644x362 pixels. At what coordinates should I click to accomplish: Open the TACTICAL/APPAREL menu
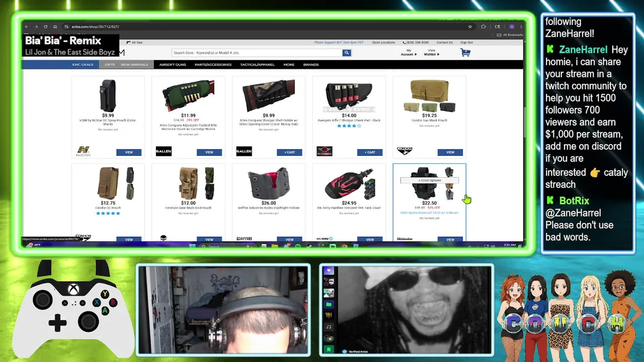257,64
